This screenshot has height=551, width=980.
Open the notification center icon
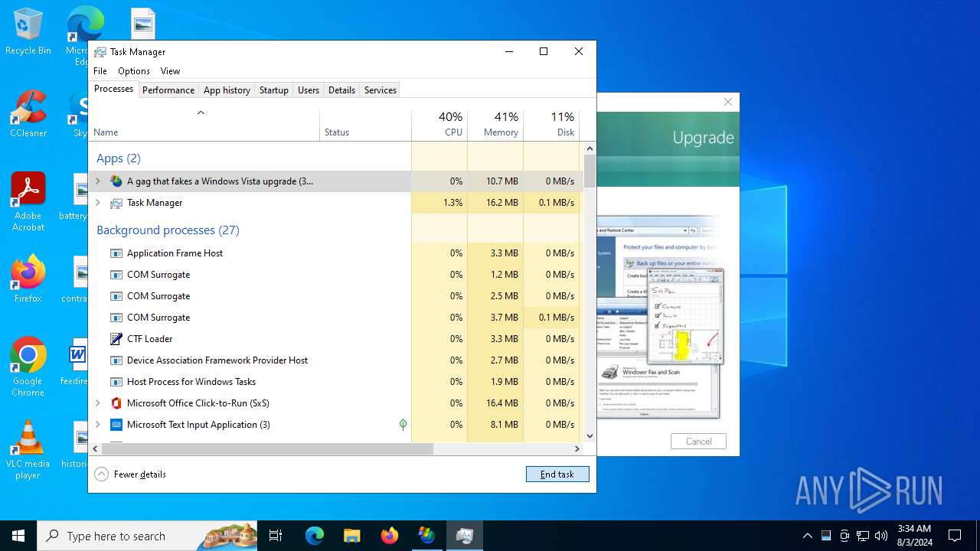coord(955,536)
